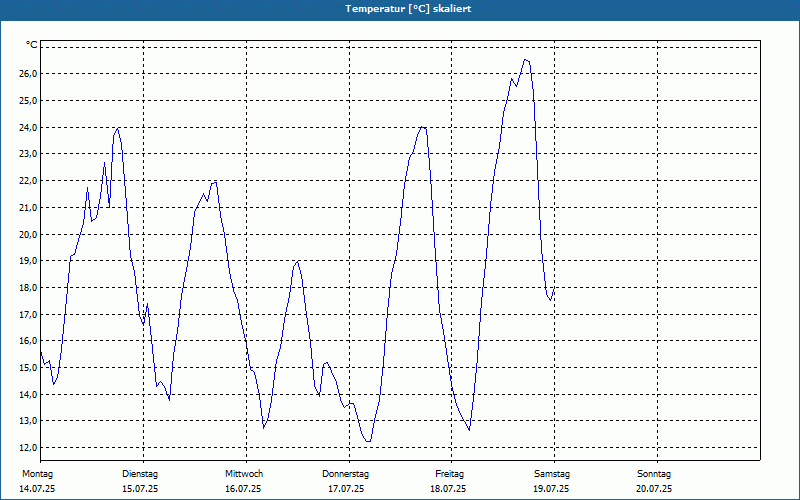The width and height of the screenshot is (800, 500).
Task: Click the date '14.07.25'
Action: click(37, 489)
